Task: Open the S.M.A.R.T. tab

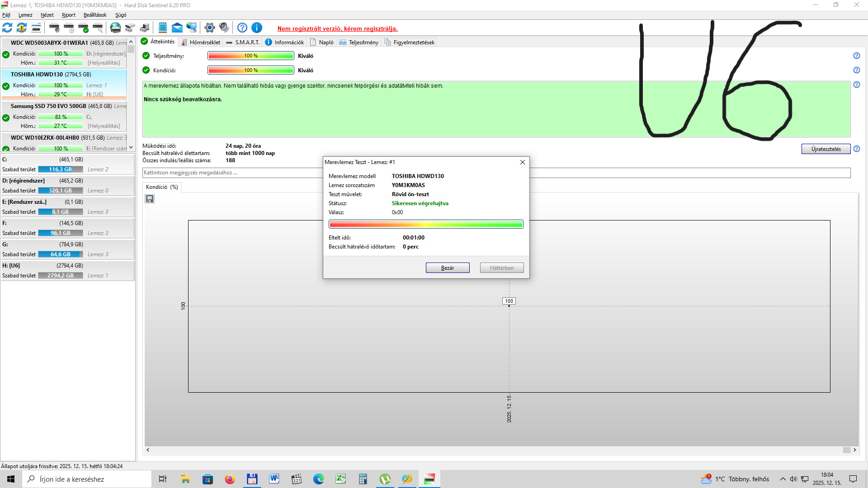Action: pos(243,42)
